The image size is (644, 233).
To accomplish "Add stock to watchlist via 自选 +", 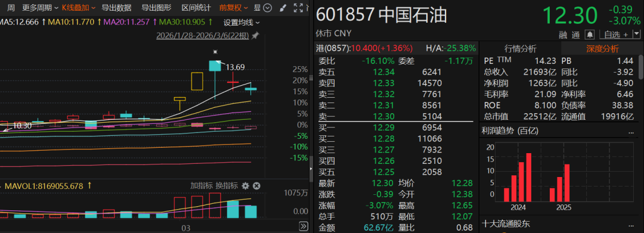I will click(615, 35).
